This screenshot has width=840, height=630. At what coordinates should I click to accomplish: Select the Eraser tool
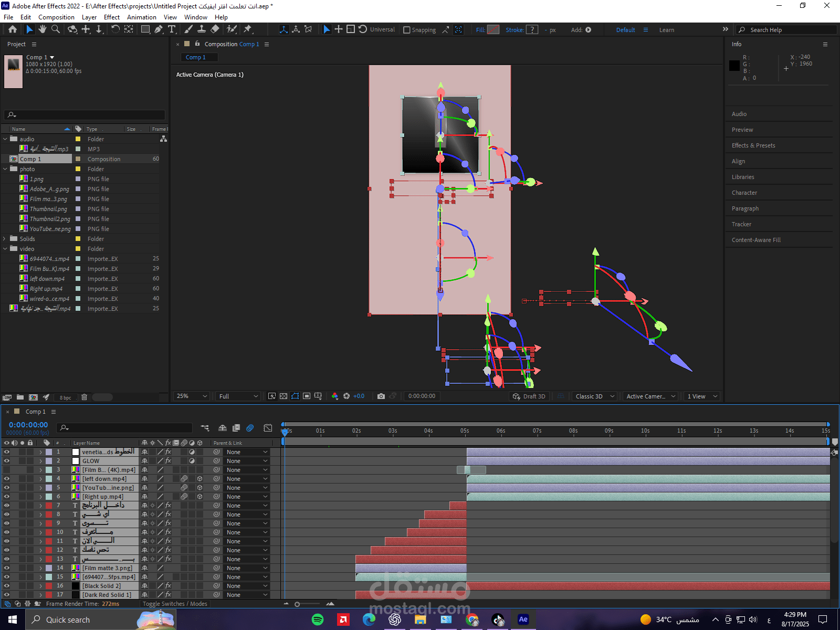click(215, 29)
